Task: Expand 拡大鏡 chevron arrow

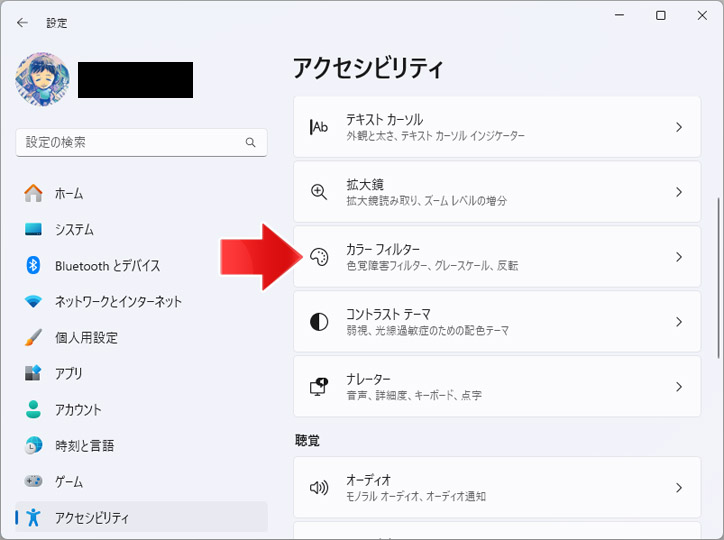Action: (679, 192)
